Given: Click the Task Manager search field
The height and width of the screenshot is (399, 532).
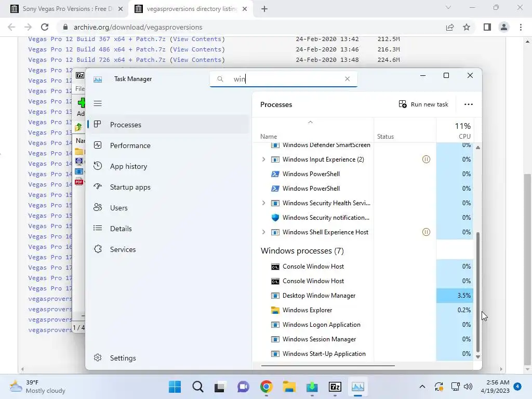Looking at the screenshot, I should click(284, 79).
